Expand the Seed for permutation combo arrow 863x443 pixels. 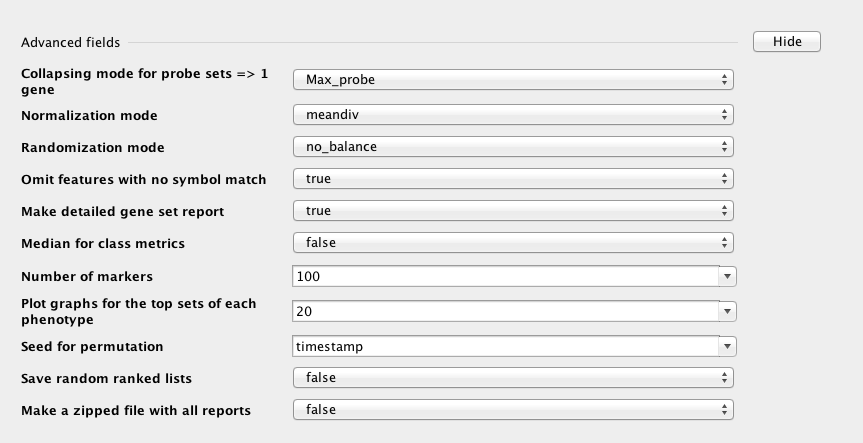click(x=728, y=346)
